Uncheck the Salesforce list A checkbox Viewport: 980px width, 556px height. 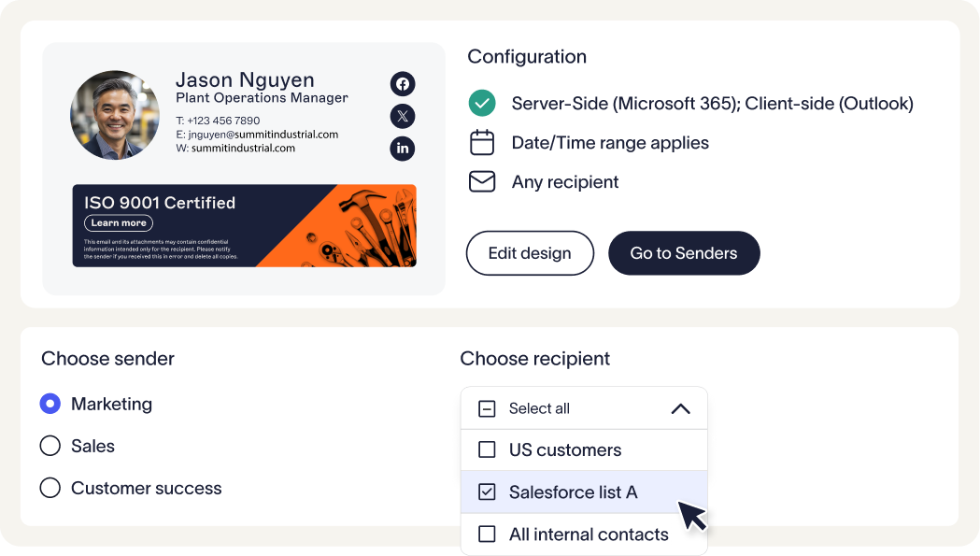coord(487,492)
